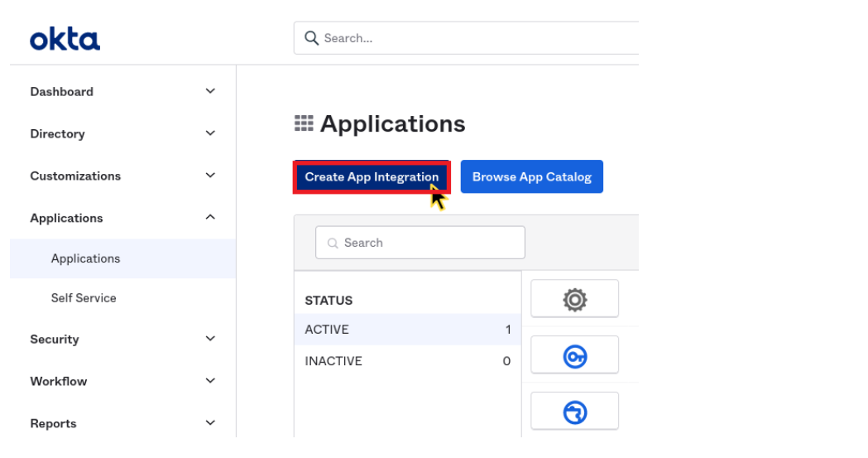Image resolution: width=868 pixels, height=458 pixels.
Task: Open the gear icon app tile
Action: point(574,298)
